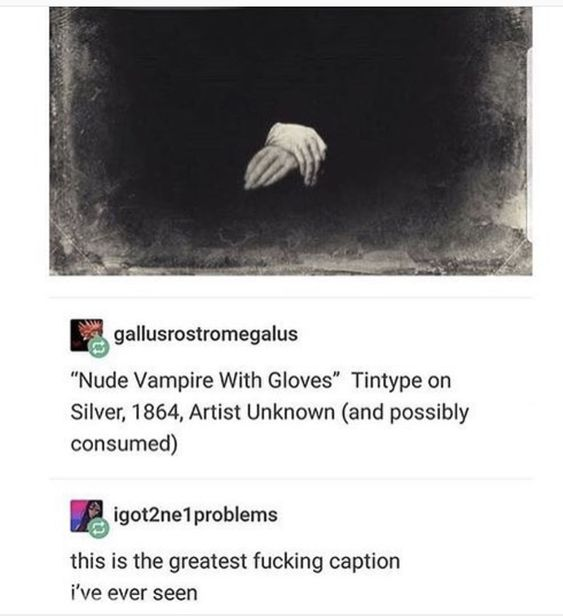Screen dimensions: 563x616
Task: Select the "Nude Vampire With Gloves" title text
Action: [205, 381]
